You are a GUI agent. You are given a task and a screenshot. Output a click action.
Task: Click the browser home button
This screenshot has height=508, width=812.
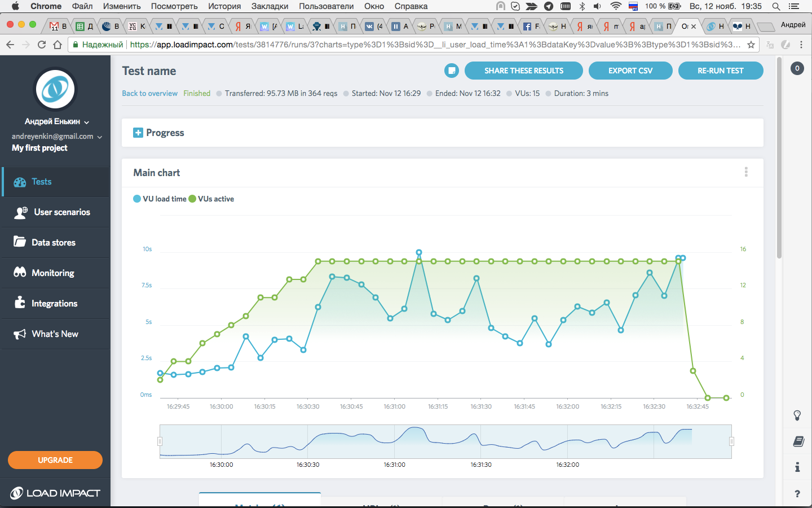click(57, 45)
